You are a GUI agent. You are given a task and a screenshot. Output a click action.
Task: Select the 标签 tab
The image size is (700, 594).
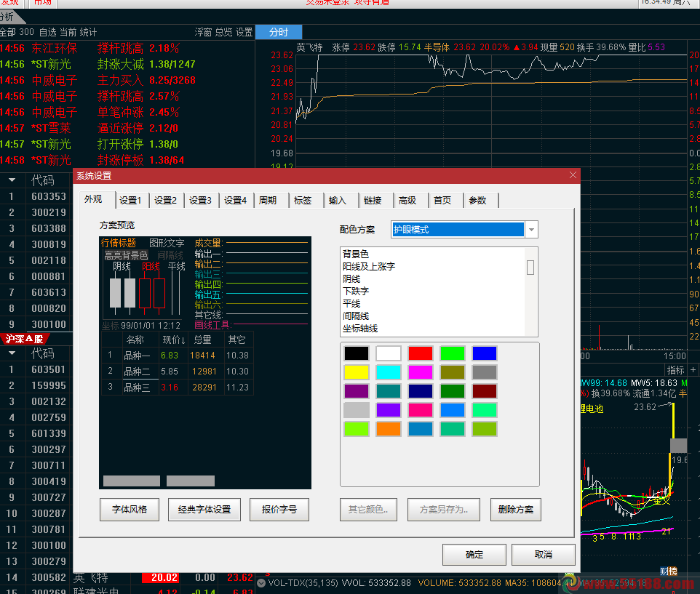303,201
